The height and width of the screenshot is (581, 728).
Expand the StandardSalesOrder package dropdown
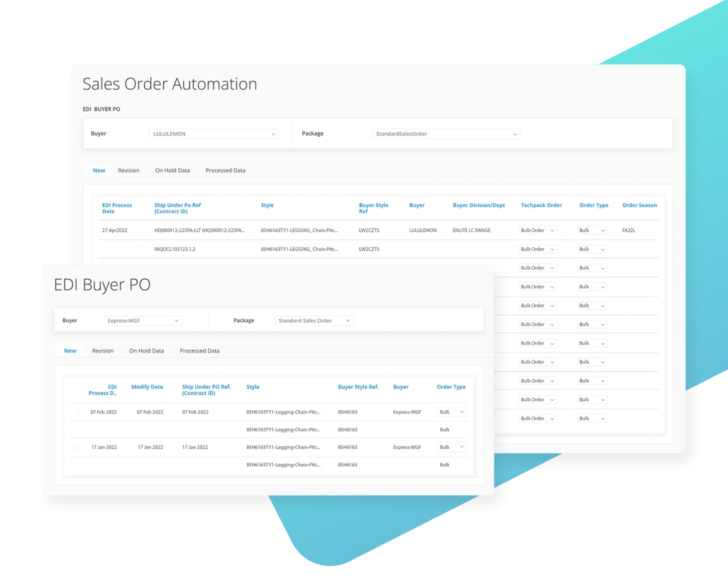pos(446,134)
